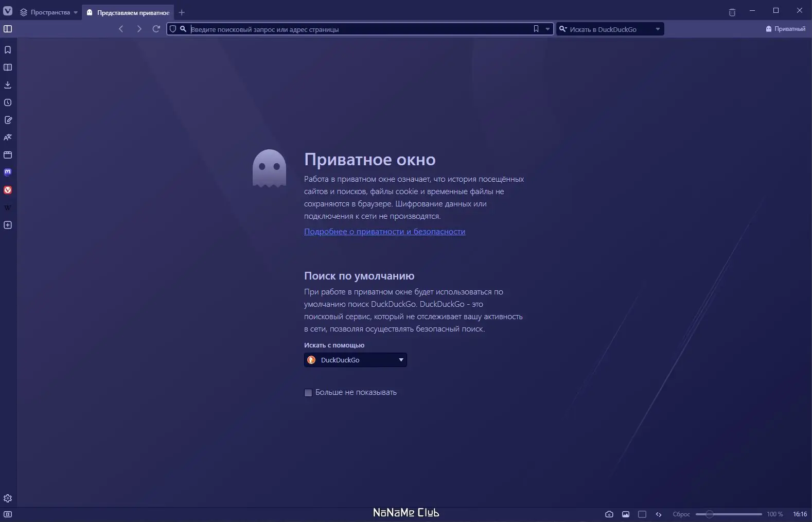Select the "Представляем приватное" tab
The image size is (812, 522).
click(128, 12)
